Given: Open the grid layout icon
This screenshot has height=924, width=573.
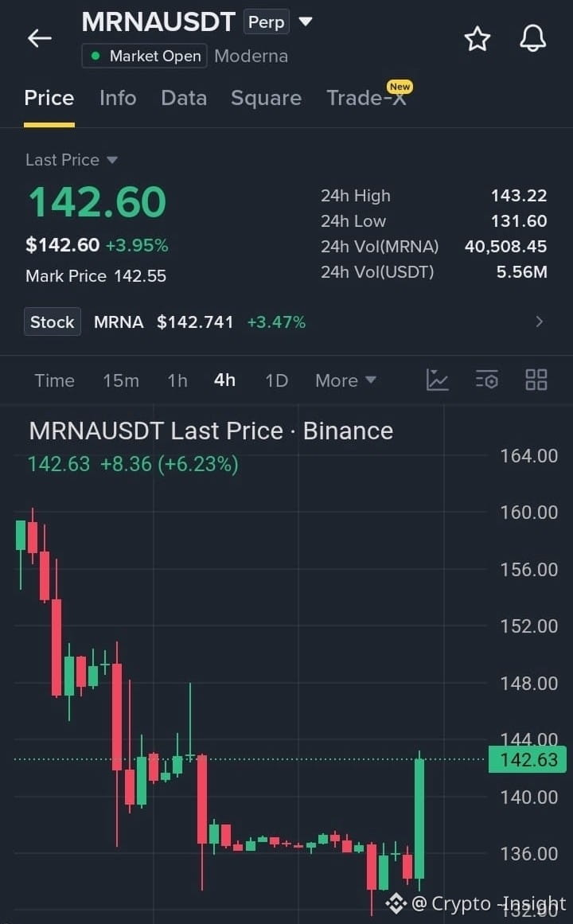Looking at the screenshot, I should (x=536, y=380).
